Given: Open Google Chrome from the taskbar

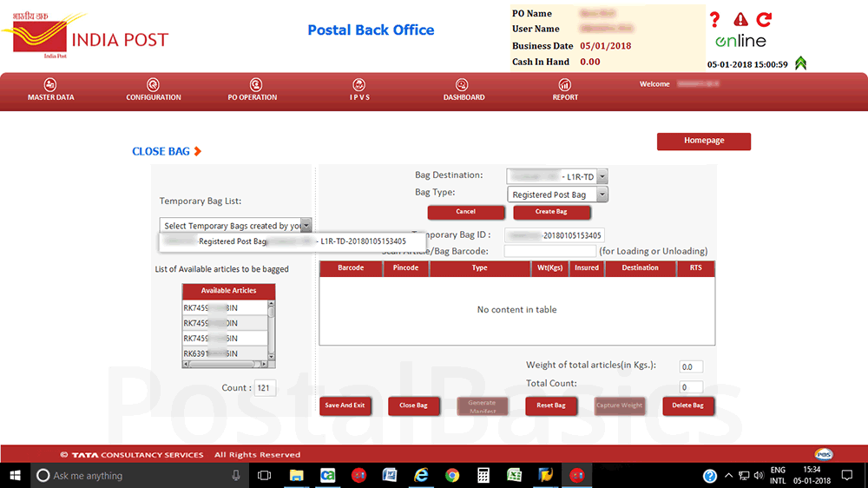Looking at the screenshot, I should 451,475.
